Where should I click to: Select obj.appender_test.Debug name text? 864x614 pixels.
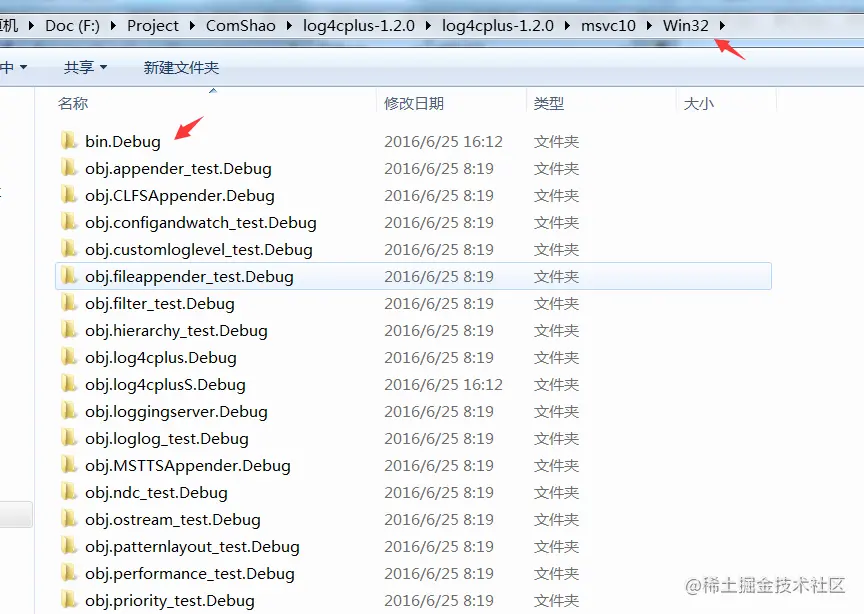178,169
